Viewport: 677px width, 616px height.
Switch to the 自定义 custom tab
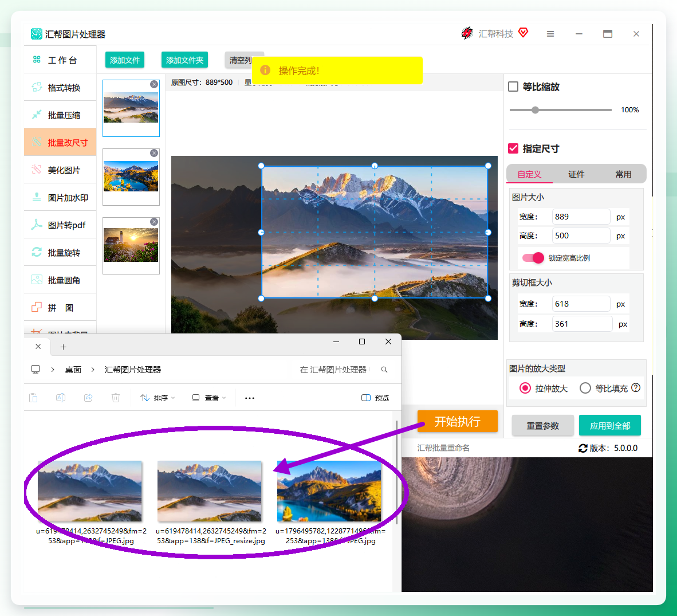pyautogui.click(x=529, y=174)
